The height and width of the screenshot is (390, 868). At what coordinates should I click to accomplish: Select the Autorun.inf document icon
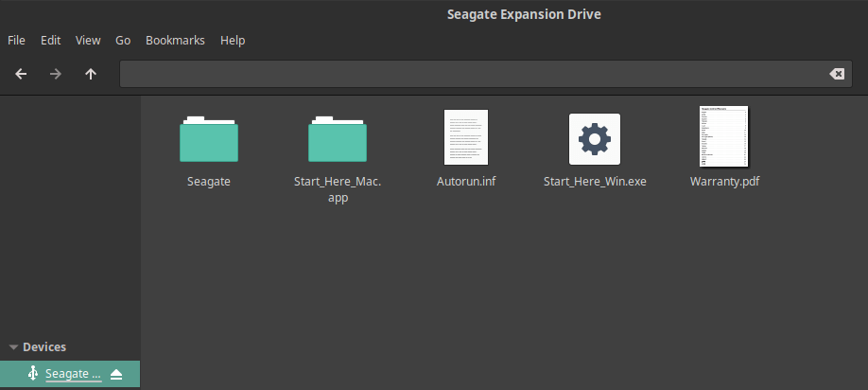[x=466, y=137]
